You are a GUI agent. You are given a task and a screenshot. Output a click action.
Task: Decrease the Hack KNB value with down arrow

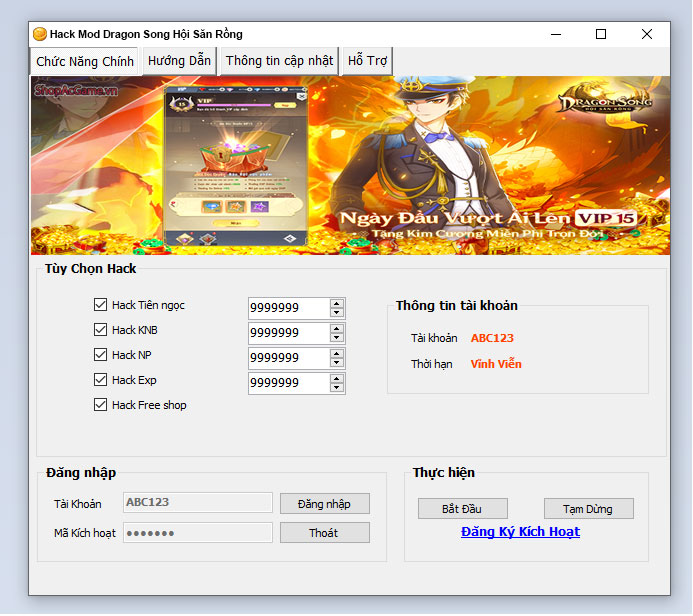pyautogui.click(x=337, y=338)
